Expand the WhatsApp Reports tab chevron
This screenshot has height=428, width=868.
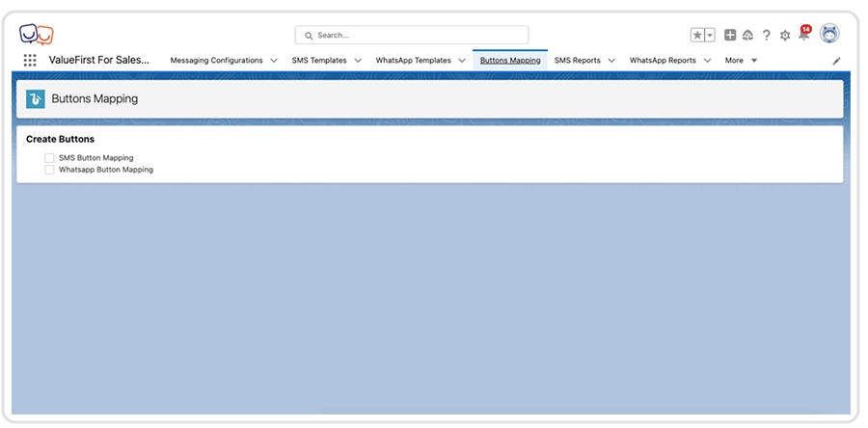click(x=708, y=61)
